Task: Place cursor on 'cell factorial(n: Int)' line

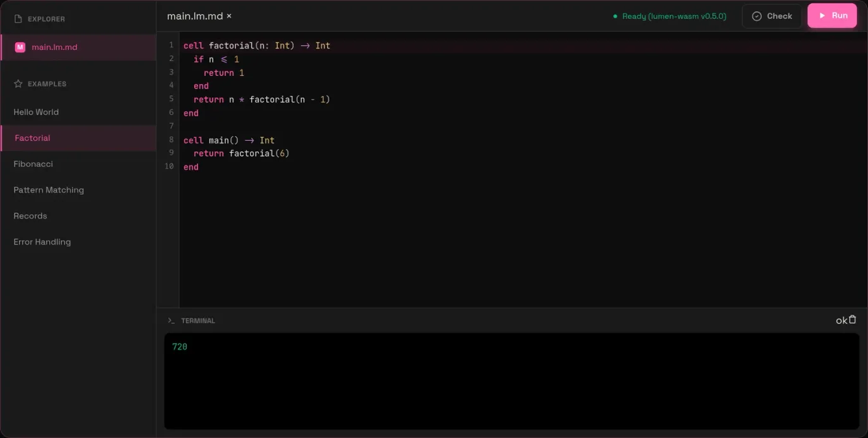Action: (x=257, y=46)
